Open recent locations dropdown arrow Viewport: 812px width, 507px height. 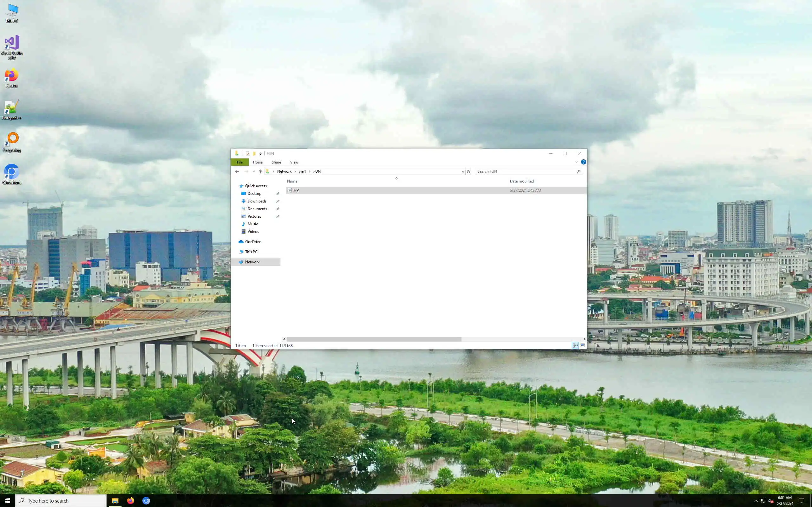[x=254, y=171]
